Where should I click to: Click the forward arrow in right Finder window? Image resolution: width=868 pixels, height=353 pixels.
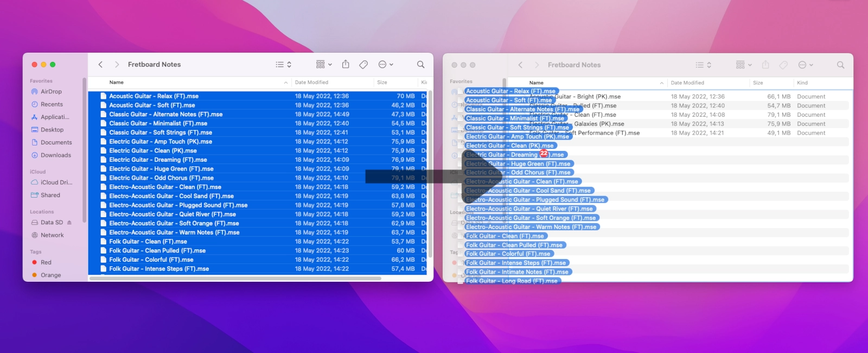tap(537, 65)
